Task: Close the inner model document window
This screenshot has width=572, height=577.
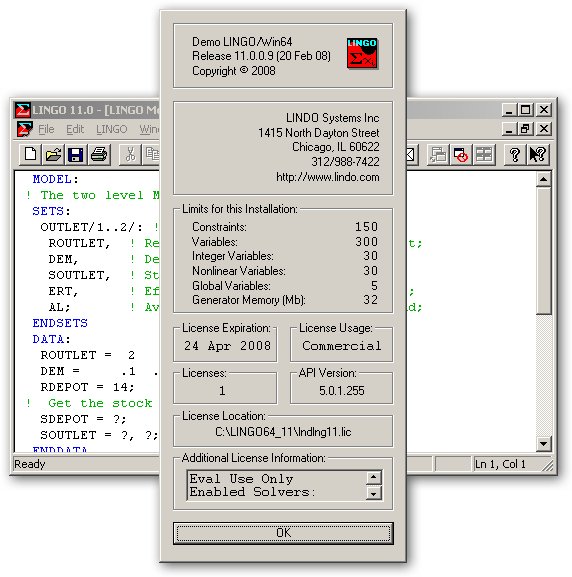Action: pos(544,129)
